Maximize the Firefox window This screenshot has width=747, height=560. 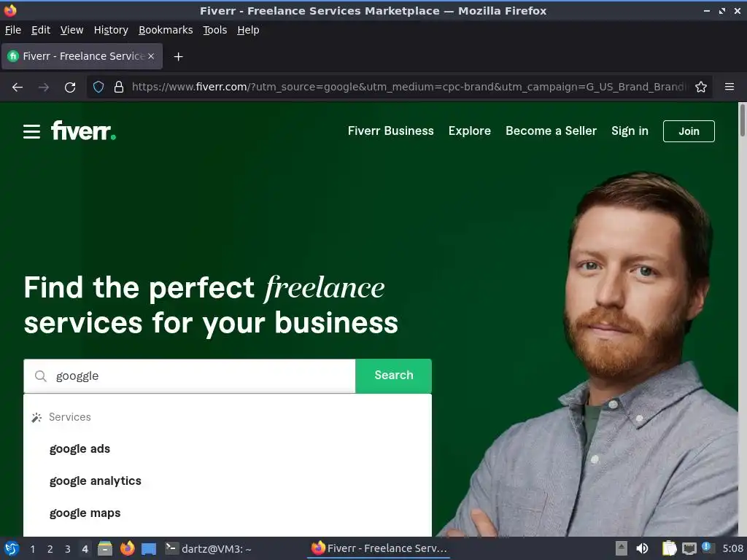click(x=722, y=10)
